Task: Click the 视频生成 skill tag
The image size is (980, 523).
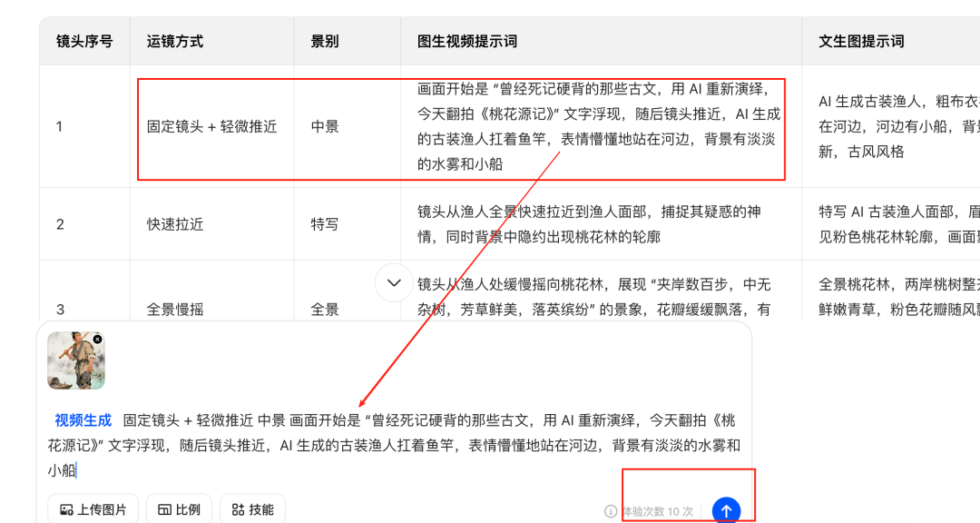Action: point(83,420)
